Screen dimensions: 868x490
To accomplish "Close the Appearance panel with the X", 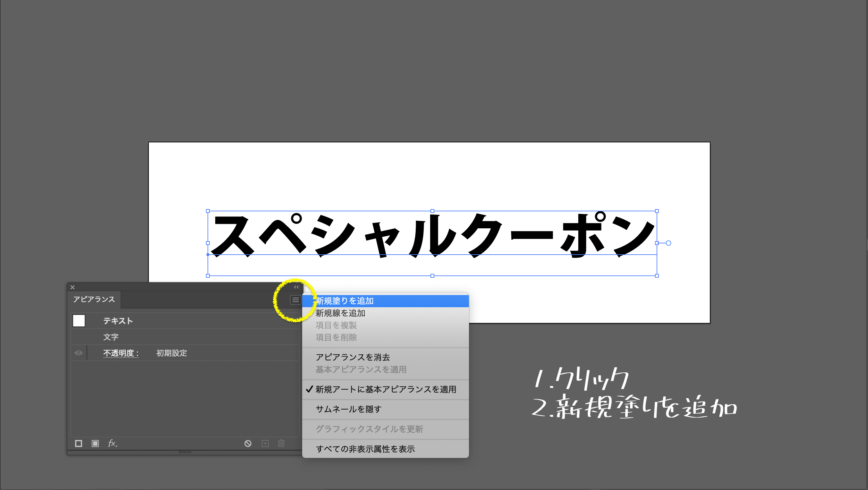I will coord(72,287).
